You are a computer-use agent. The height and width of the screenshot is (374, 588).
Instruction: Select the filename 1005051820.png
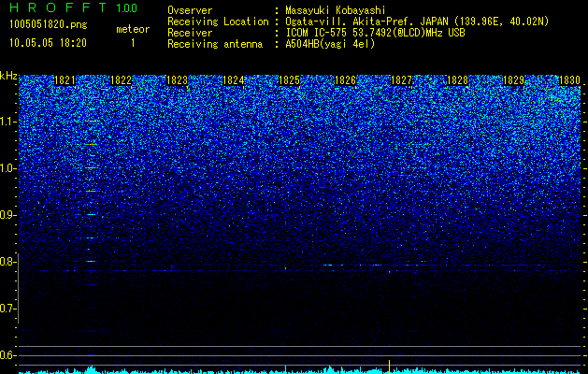(x=49, y=25)
